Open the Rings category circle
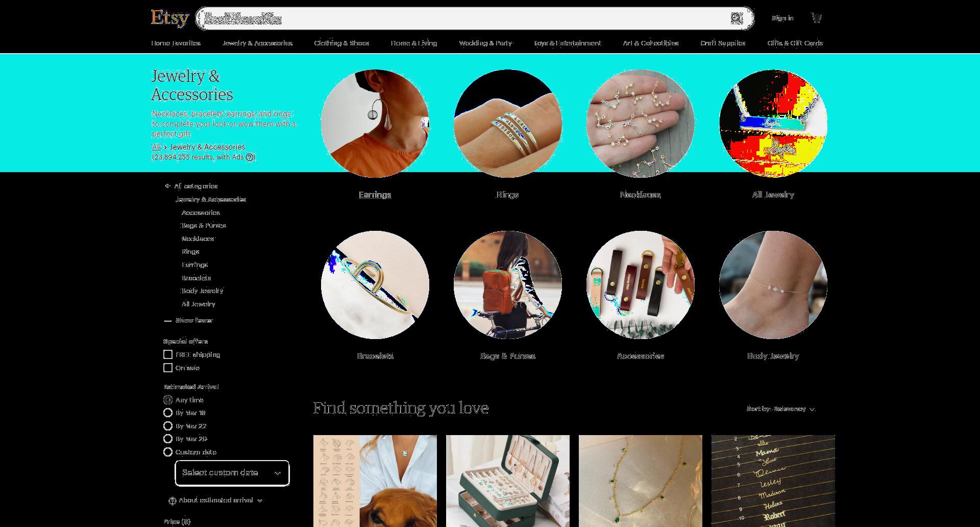The width and height of the screenshot is (980, 527). [x=508, y=124]
